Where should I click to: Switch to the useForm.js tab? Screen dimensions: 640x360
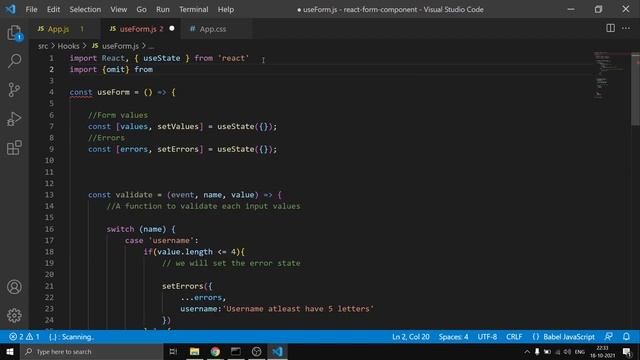tap(141, 29)
